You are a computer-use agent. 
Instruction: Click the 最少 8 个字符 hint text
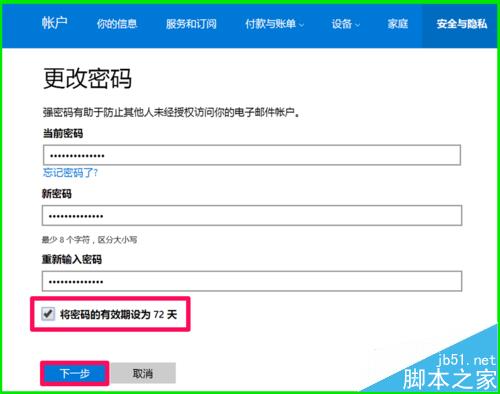(89, 239)
